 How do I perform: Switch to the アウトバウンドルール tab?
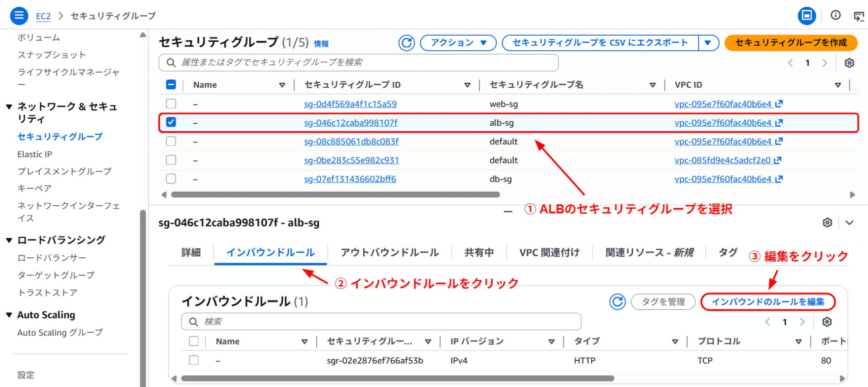(389, 252)
